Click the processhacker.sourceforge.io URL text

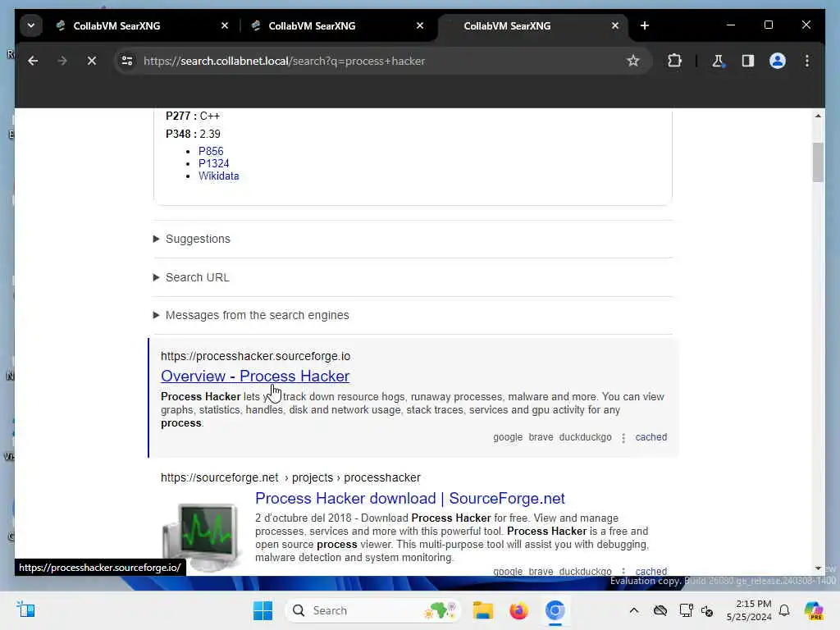[x=256, y=356]
